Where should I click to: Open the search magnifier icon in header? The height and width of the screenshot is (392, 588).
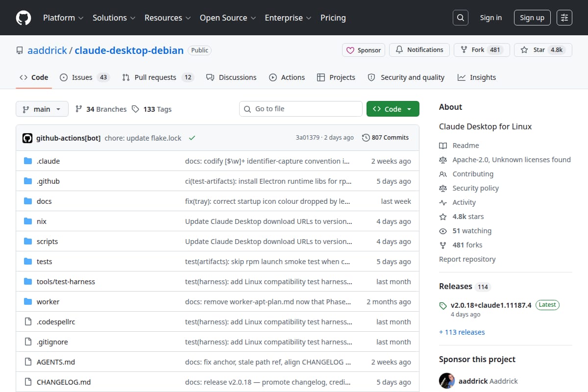pos(460,18)
